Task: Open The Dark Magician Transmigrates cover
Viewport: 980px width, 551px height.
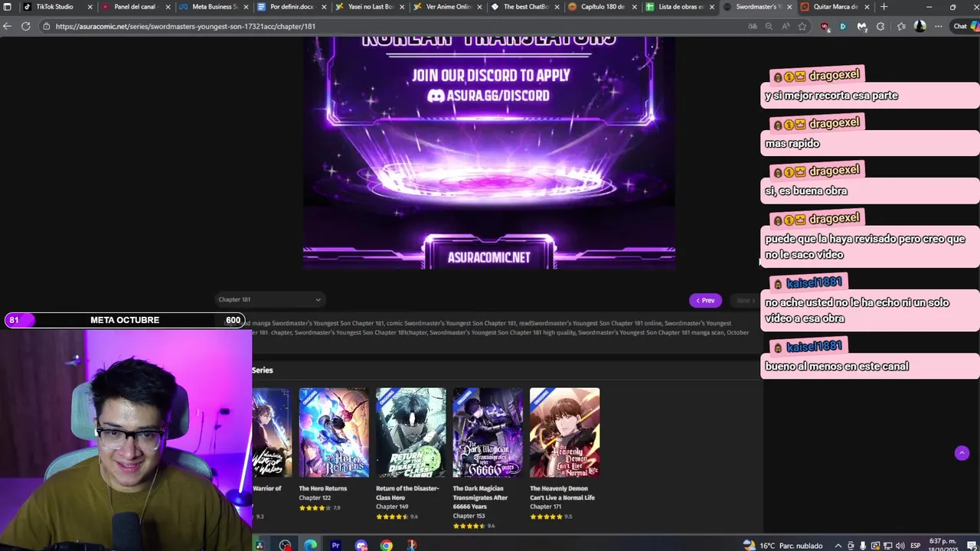Action: pos(488,432)
